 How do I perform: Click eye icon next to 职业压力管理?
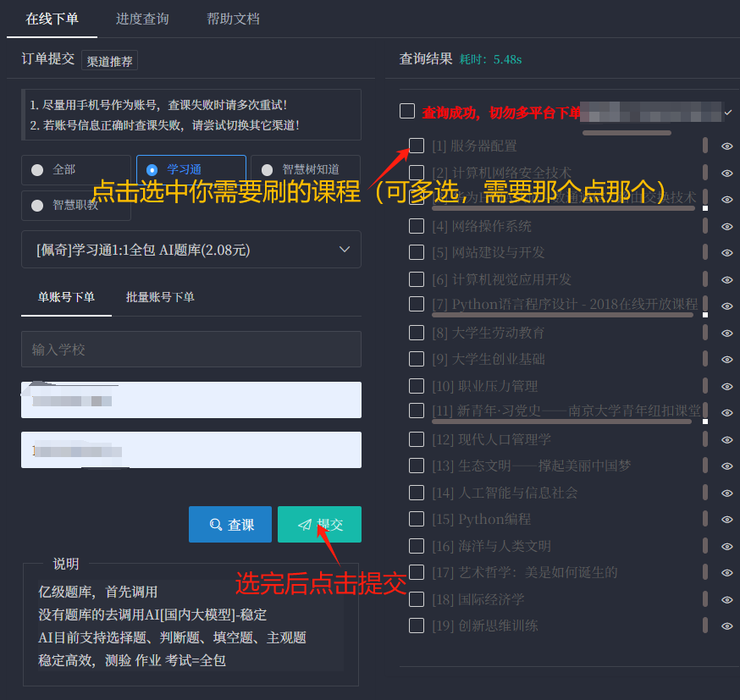point(726,387)
